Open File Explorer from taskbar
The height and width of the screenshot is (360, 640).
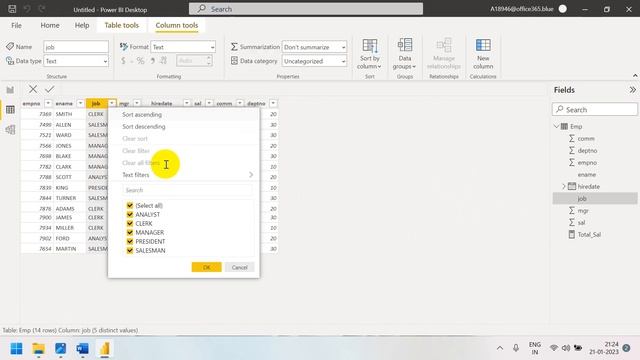tap(38, 349)
